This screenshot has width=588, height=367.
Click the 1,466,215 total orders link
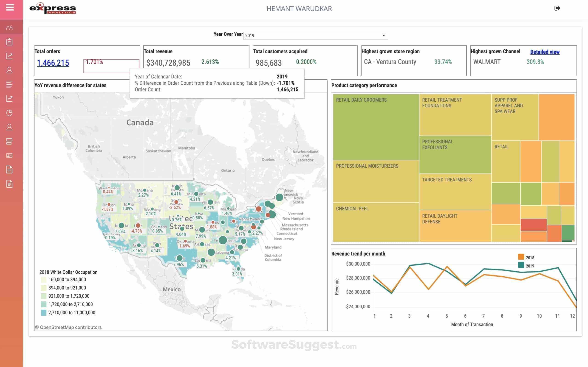pos(53,63)
